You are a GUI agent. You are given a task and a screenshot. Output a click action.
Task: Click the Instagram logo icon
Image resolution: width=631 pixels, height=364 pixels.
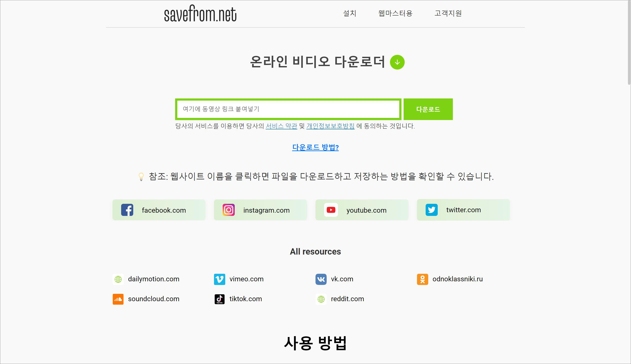(228, 210)
